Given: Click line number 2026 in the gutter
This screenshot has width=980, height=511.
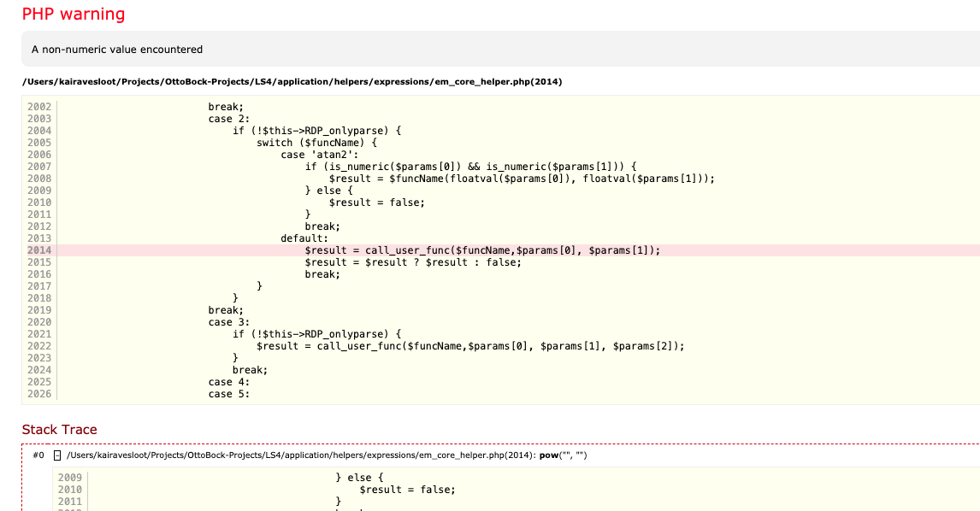Looking at the screenshot, I should (39, 394).
